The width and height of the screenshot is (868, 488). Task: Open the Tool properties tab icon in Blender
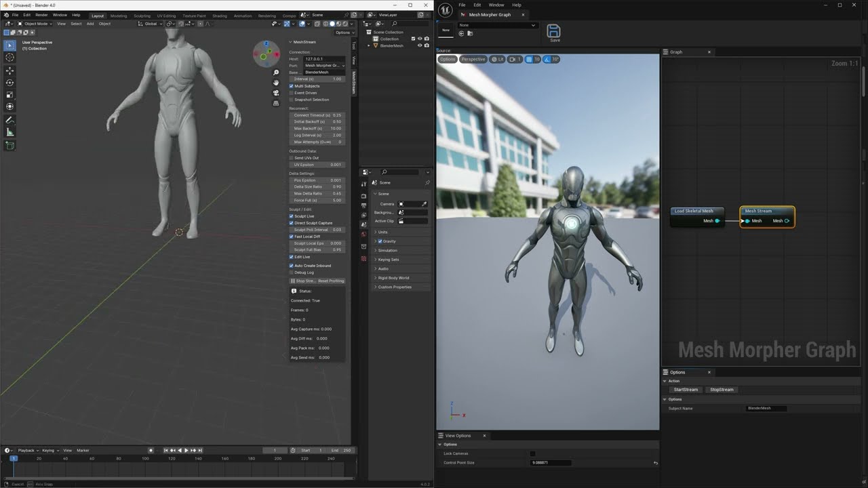tap(363, 184)
